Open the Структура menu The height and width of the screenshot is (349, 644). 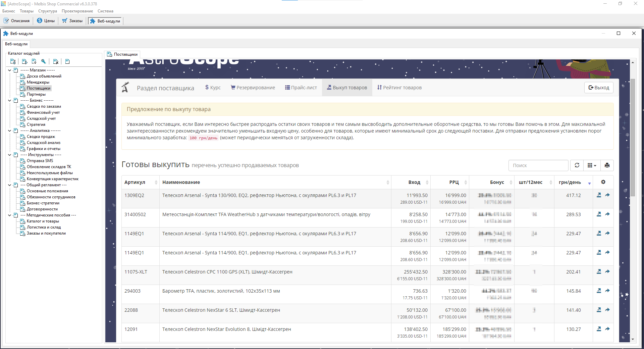point(48,11)
